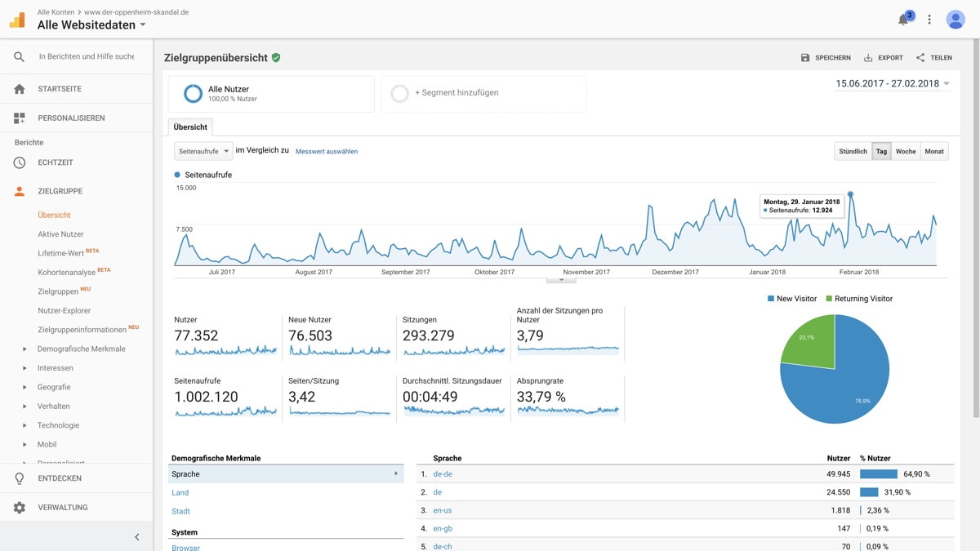Switch chart granularity to Woche
Viewport: 980px width, 551px height.
pyautogui.click(x=906, y=152)
